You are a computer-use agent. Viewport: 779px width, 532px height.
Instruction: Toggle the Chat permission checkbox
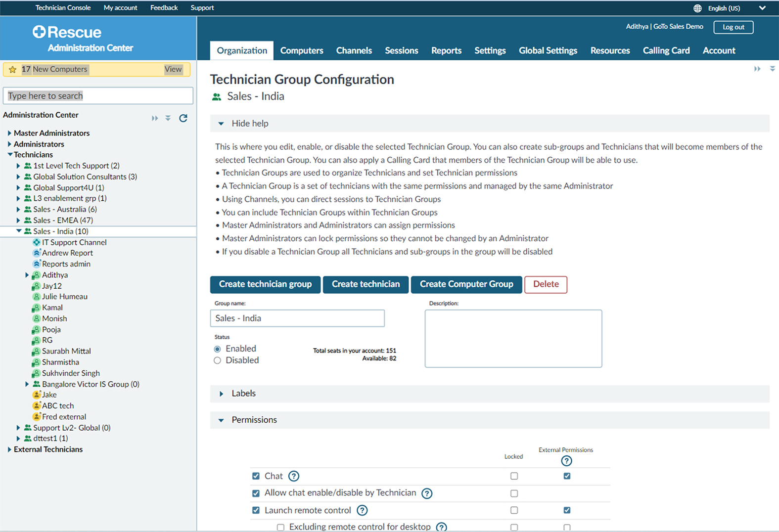point(256,476)
